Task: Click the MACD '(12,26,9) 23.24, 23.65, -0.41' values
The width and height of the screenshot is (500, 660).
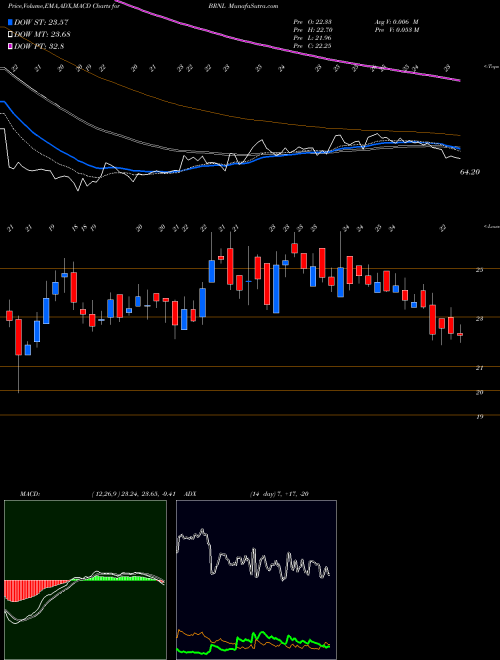Action: coord(133,494)
